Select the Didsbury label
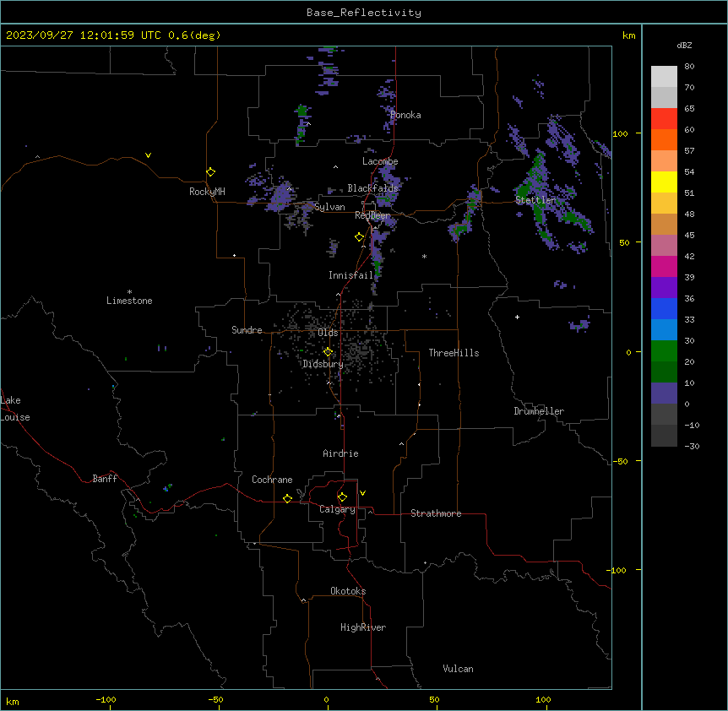Viewport: 728px width, 711px height. click(x=323, y=364)
